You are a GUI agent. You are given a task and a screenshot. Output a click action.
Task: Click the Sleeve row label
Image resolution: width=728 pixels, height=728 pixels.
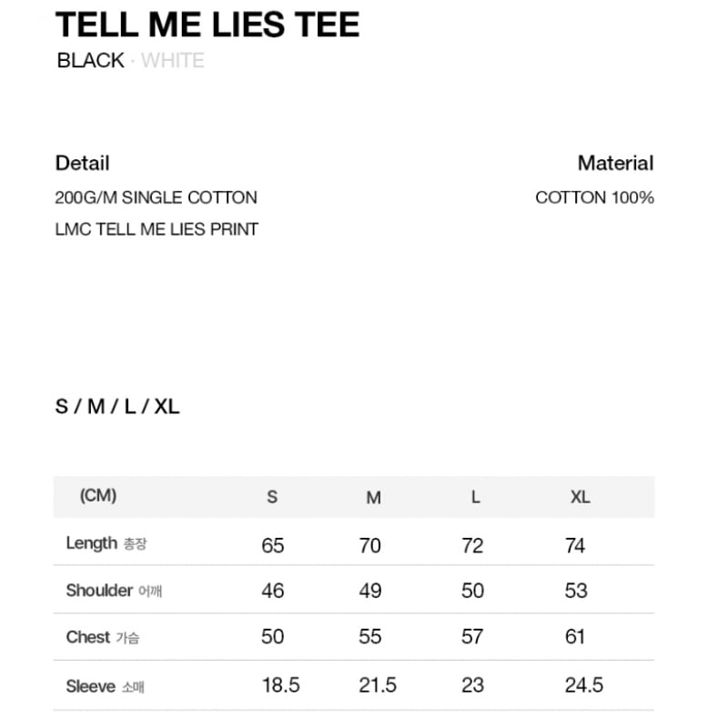(105, 686)
